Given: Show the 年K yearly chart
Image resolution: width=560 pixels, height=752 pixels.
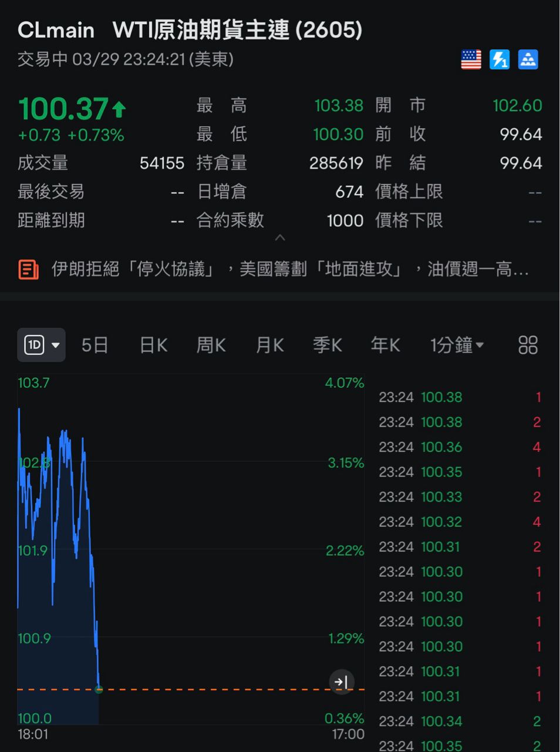Looking at the screenshot, I should point(385,345).
